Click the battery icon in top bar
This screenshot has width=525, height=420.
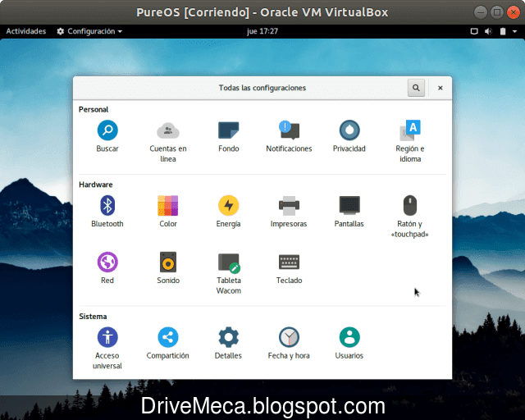tap(503, 31)
